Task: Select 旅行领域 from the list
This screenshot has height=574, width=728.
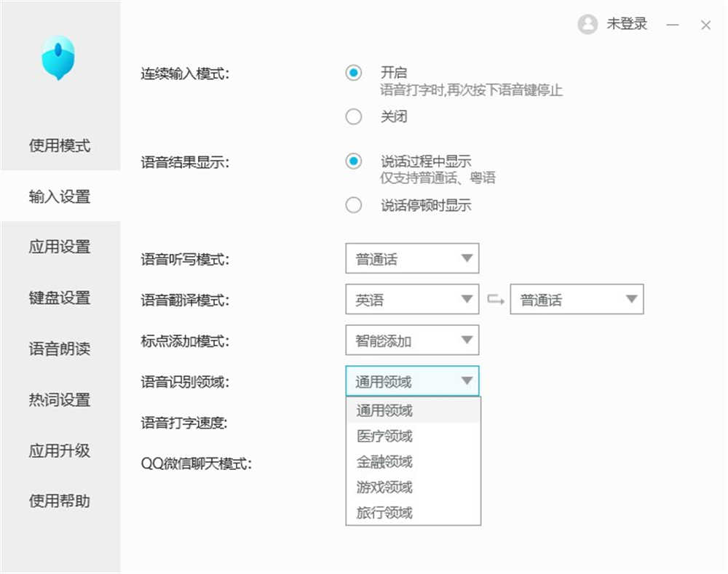Action: click(x=414, y=512)
